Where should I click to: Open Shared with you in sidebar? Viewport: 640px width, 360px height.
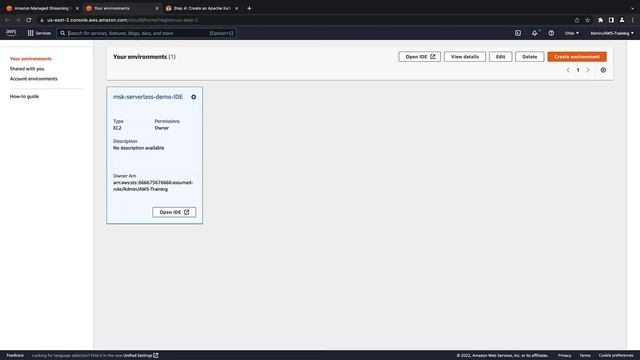coord(27,69)
